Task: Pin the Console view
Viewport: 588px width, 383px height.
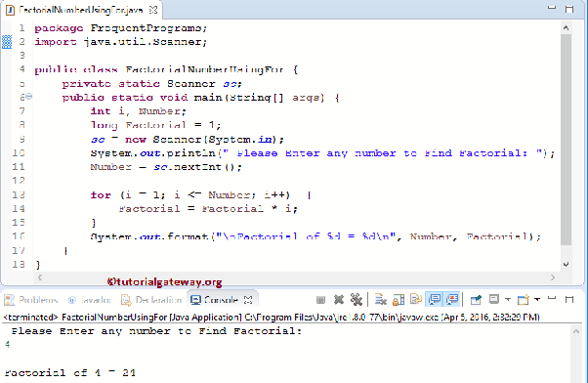Action: tap(476, 299)
